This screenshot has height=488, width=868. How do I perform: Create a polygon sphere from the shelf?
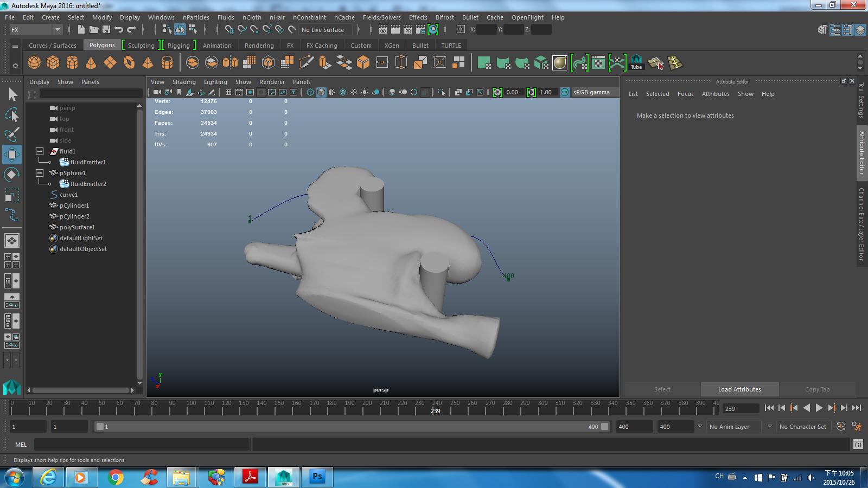click(34, 62)
